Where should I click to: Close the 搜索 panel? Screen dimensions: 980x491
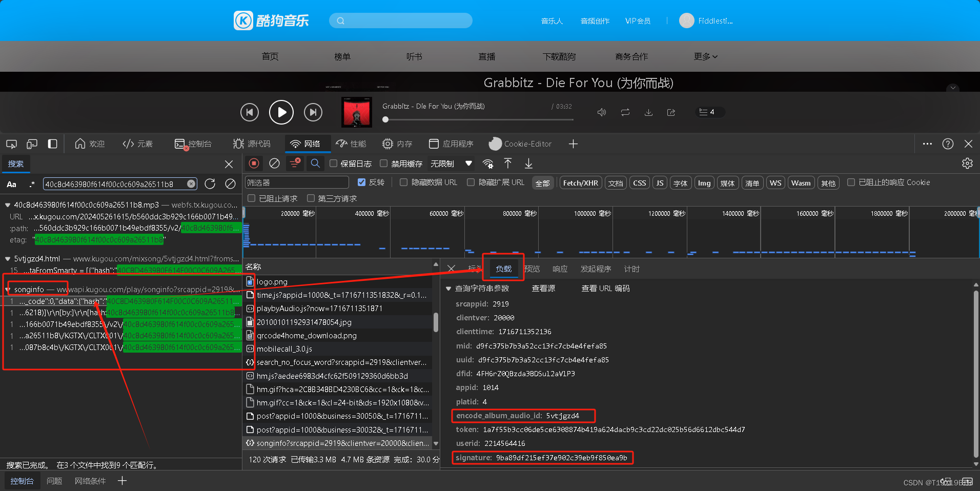coord(229,164)
